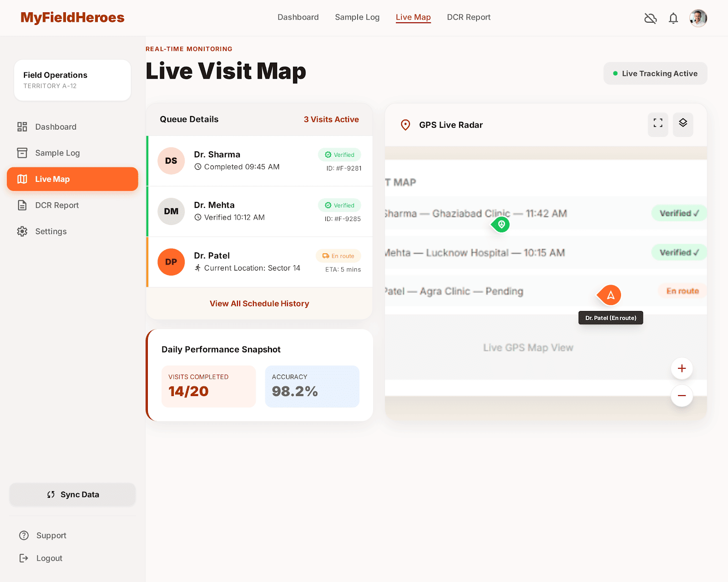Click the Live Tracking Active badge
The width and height of the screenshot is (728, 582).
[x=655, y=74]
